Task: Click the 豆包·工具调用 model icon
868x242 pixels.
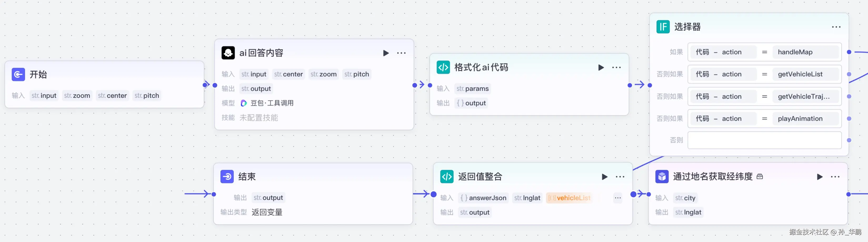Action: (x=243, y=103)
